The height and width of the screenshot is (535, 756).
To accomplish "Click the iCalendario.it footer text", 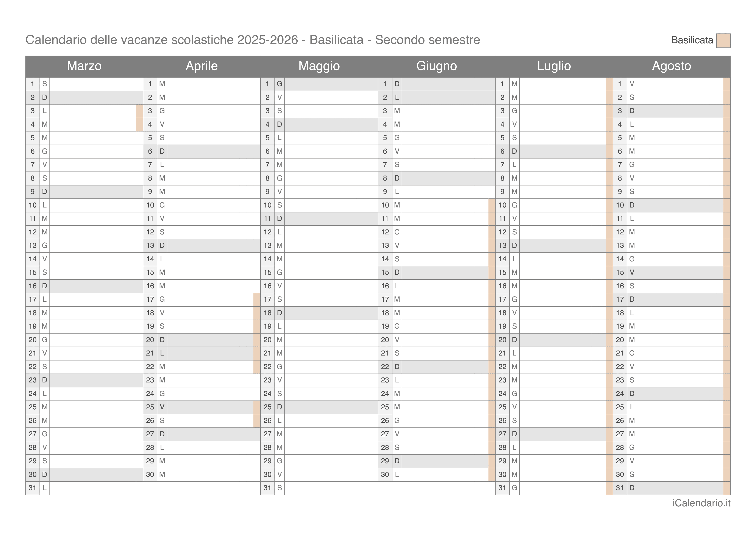I will point(701,503).
